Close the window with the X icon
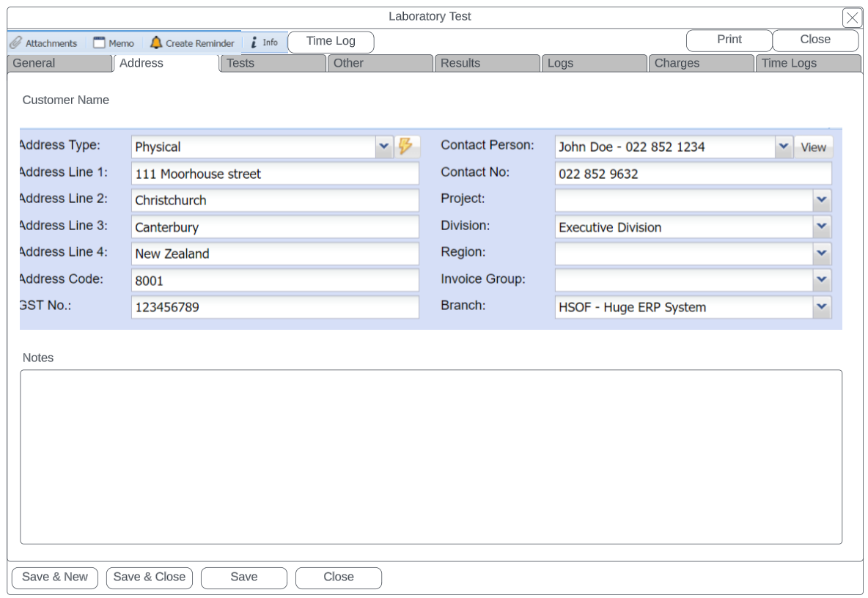This screenshot has height=598, width=868. pyautogui.click(x=852, y=18)
